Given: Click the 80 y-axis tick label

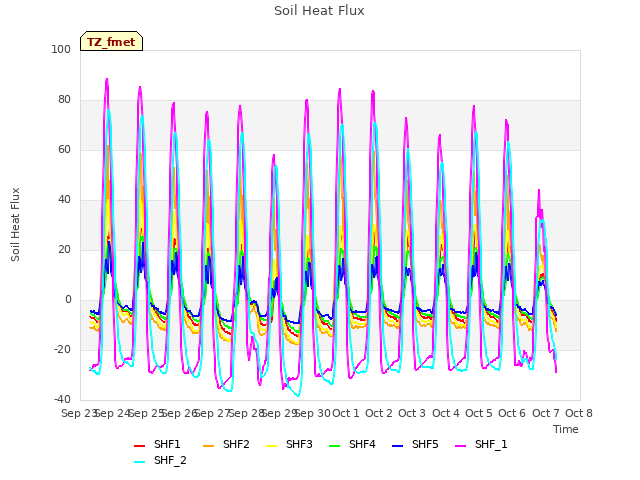Looking at the screenshot, I should (x=64, y=100).
